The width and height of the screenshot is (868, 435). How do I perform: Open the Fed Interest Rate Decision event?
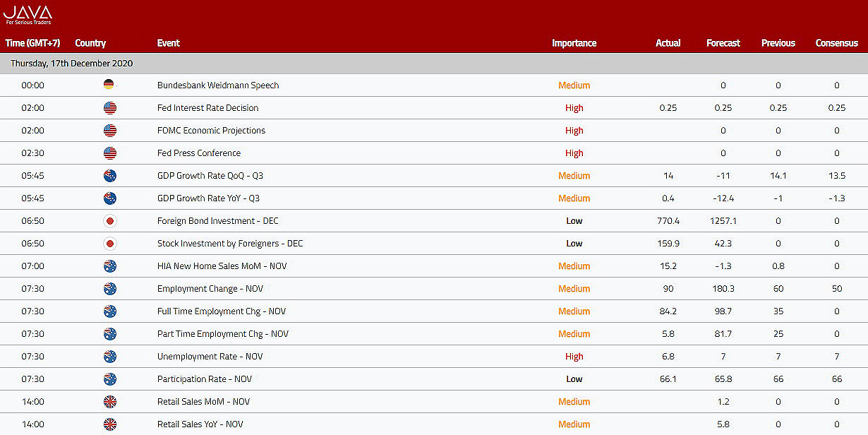[x=207, y=108]
